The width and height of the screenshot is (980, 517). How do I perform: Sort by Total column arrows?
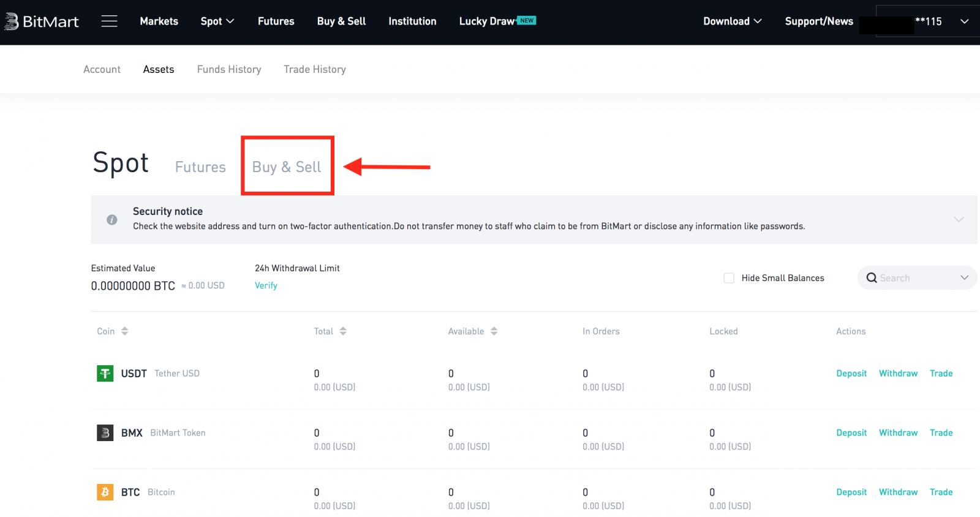click(x=343, y=331)
